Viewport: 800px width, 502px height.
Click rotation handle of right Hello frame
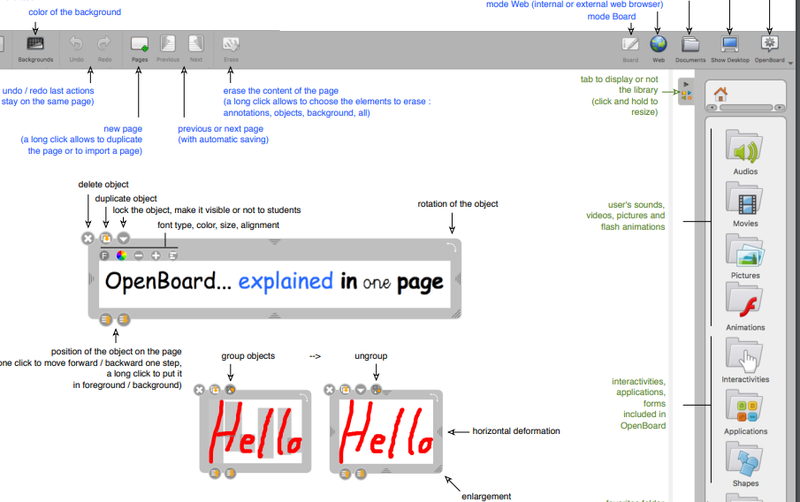435,397
